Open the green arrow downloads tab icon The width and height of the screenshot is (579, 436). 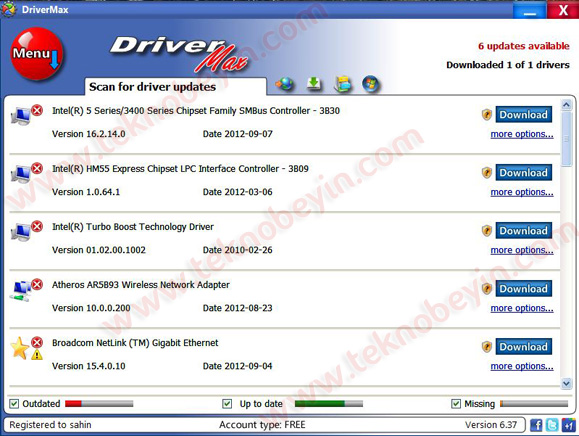(x=314, y=84)
